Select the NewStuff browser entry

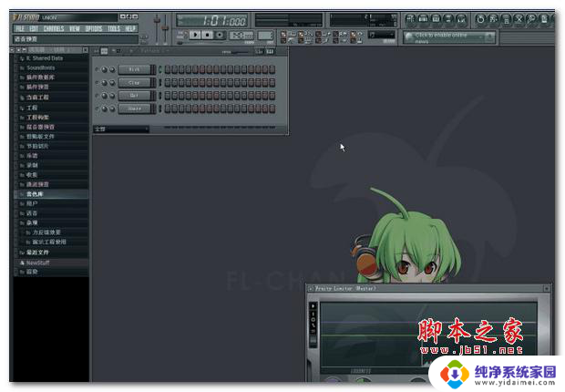click(x=38, y=263)
